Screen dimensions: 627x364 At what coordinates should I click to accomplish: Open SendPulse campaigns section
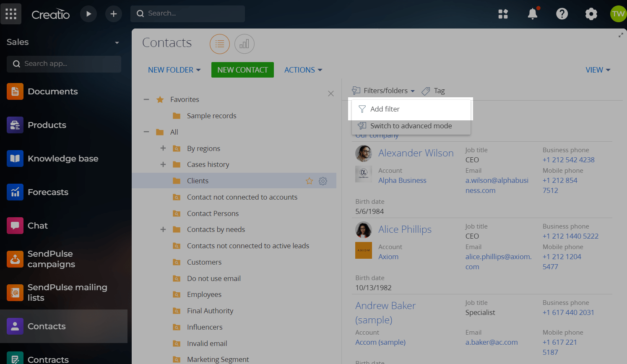click(64, 259)
